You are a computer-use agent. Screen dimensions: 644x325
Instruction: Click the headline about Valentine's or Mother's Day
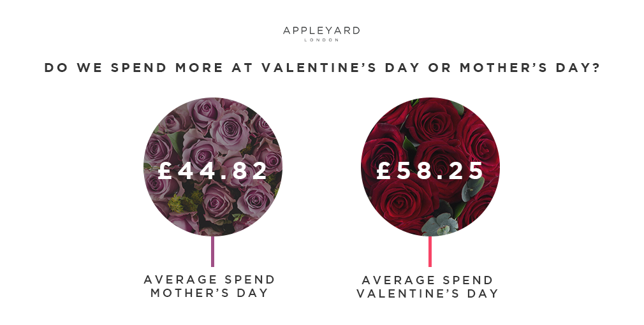click(x=323, y=68)
